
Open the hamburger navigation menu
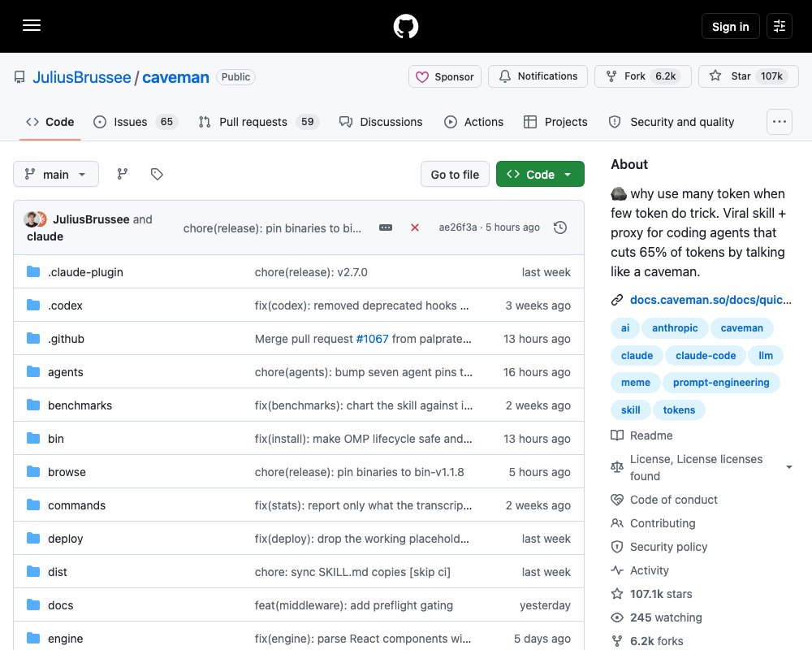(x=32, y=25)
